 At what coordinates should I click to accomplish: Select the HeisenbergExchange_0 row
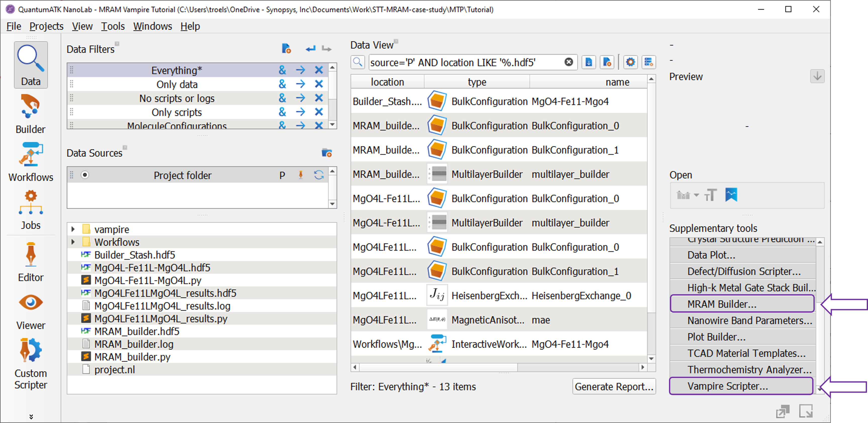pos(499,296)
